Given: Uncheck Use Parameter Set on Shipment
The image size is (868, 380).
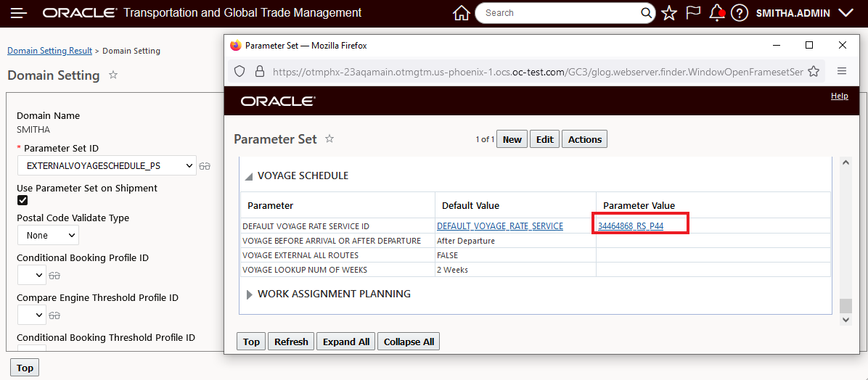Looking at the screenshot, I should (x=22, y=200).
